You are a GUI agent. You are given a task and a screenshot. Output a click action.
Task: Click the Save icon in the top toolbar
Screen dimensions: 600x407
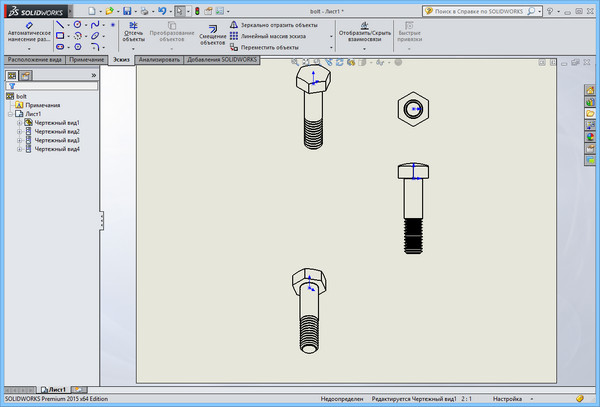[127, 10]
